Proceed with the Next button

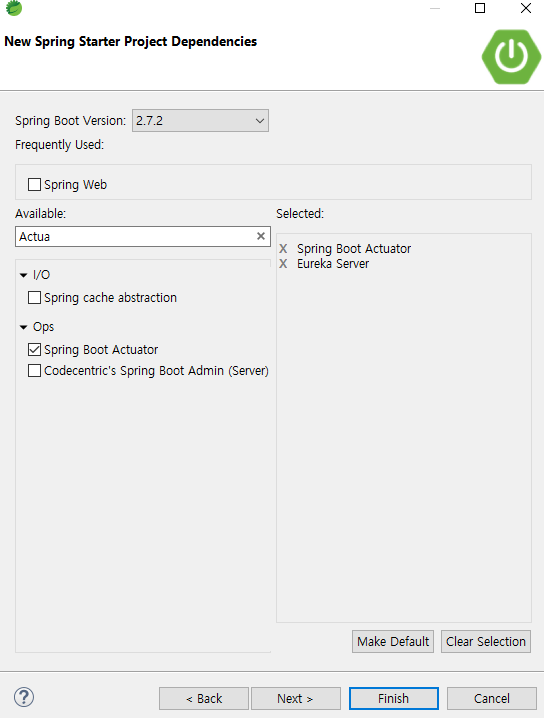[296, 699]
